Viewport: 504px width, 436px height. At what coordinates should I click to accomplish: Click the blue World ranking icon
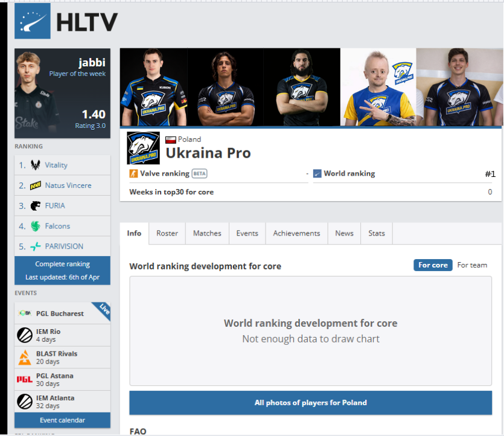(317, 174)
